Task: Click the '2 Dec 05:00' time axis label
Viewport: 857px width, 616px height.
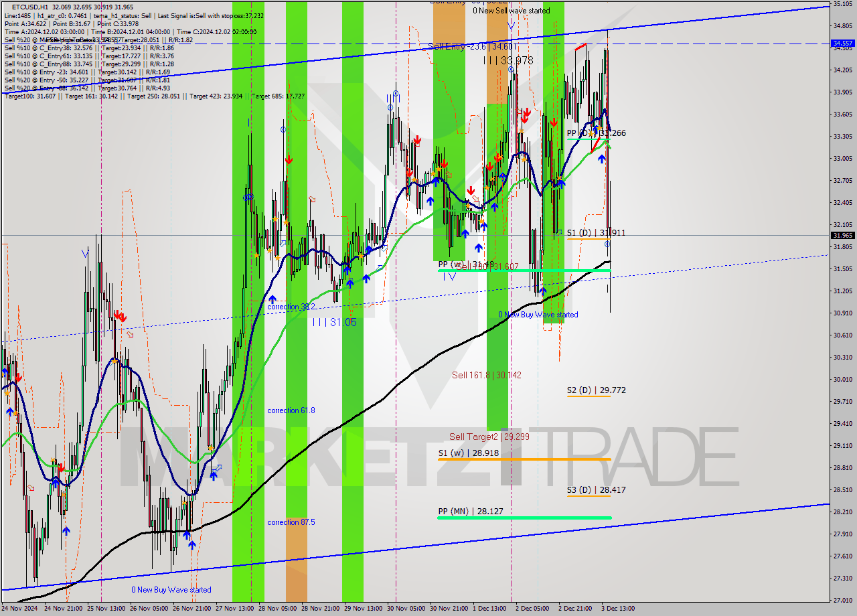Action: pyautogui.click(x=532, y=609)
